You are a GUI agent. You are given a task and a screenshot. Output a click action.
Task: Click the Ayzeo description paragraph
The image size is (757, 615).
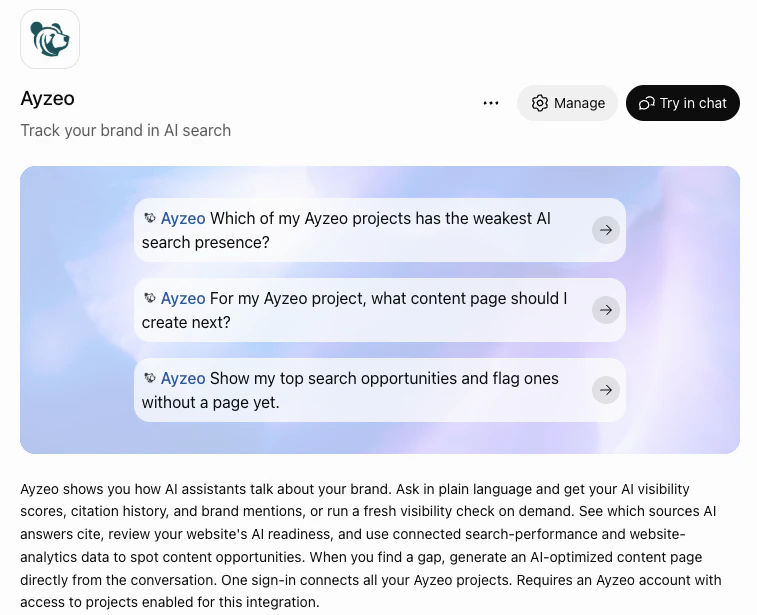[x=371, y=545]
